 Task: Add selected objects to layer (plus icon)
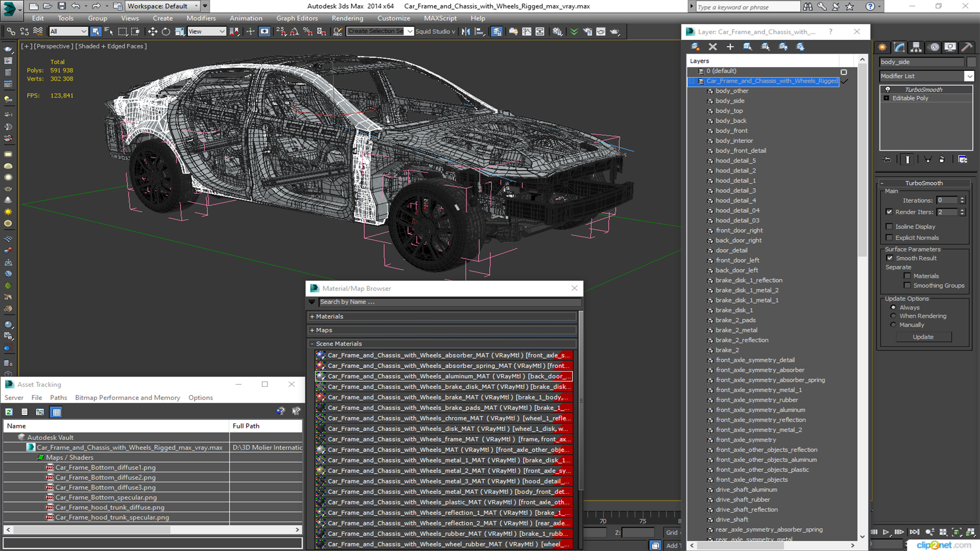coord(730,46)
